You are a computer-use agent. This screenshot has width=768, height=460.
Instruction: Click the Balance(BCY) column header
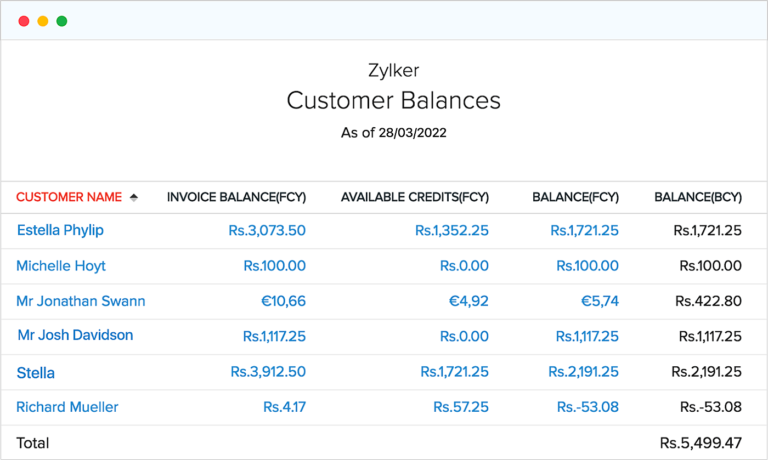click(x=697, y=198)
